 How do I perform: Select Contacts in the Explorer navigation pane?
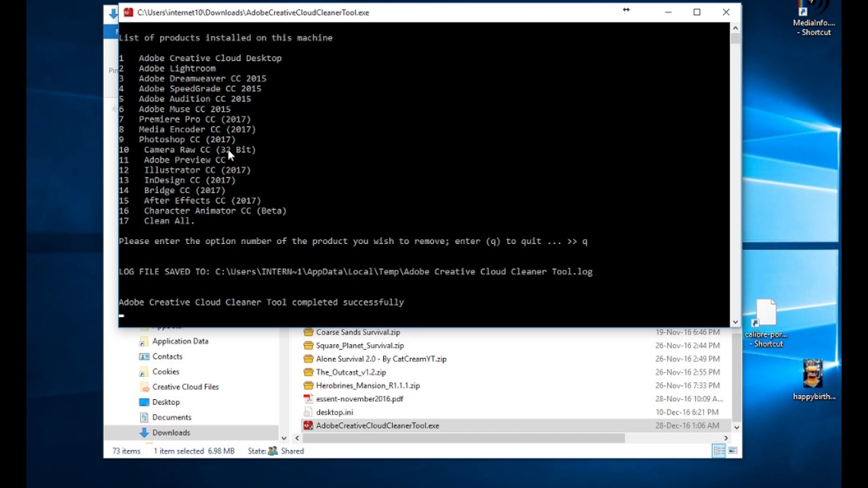click(x=167, y=357)
